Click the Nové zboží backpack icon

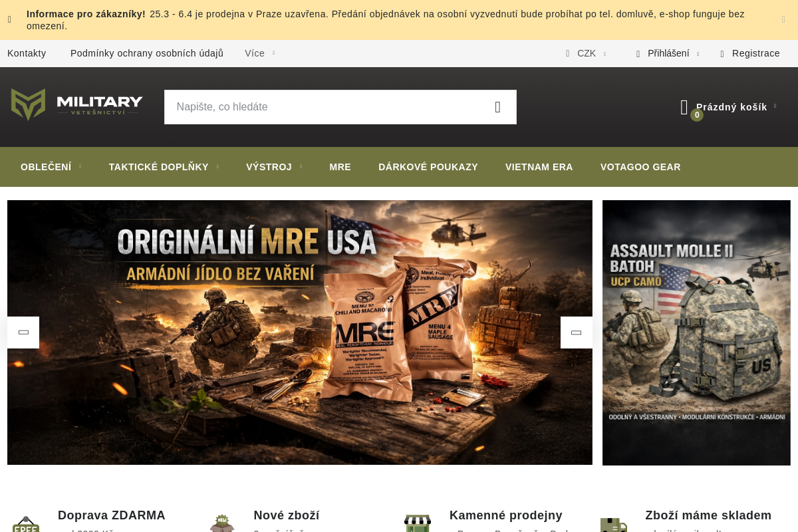pyautogui.click(x=222, y=524)
